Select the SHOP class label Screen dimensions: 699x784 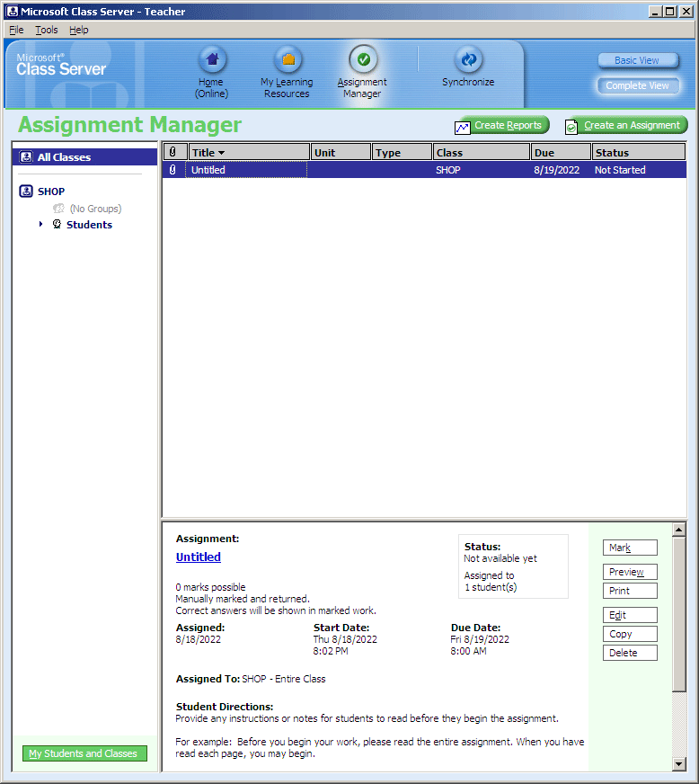click(x=51, y=192)
